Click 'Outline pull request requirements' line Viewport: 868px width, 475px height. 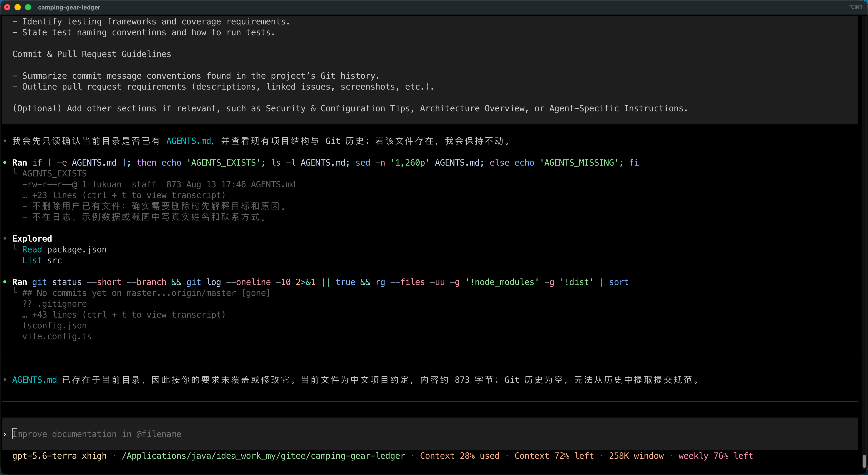pos(223,87)
